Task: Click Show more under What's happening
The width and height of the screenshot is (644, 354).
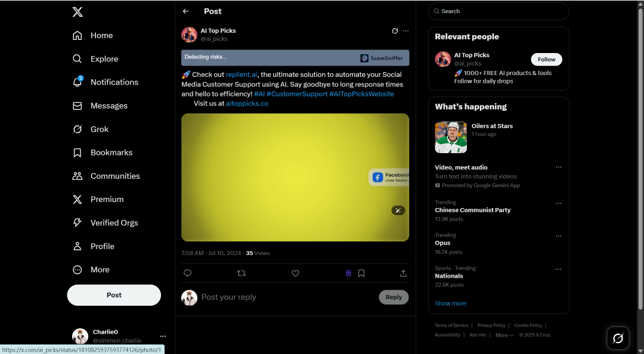Action: click(x=451, y=303)
